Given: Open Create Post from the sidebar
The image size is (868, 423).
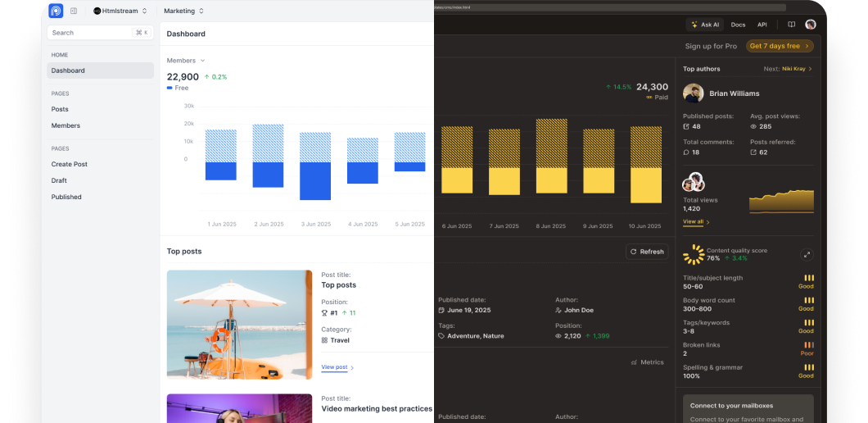Looking at the screenshot, I should [70, 164].
